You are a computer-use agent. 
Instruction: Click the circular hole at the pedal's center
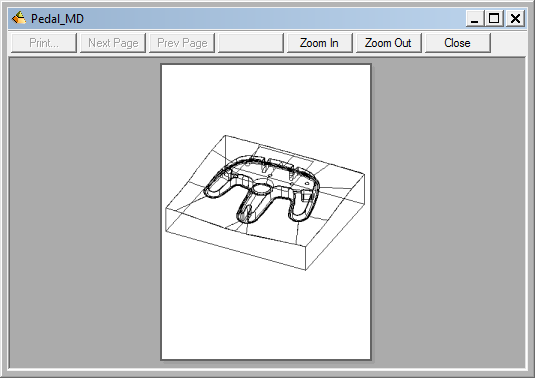[x=262, y=187]
